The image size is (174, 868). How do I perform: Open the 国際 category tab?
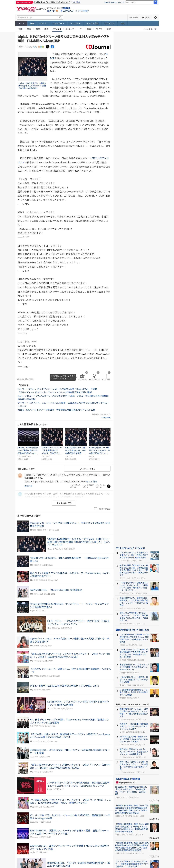(x=38, y=29)
